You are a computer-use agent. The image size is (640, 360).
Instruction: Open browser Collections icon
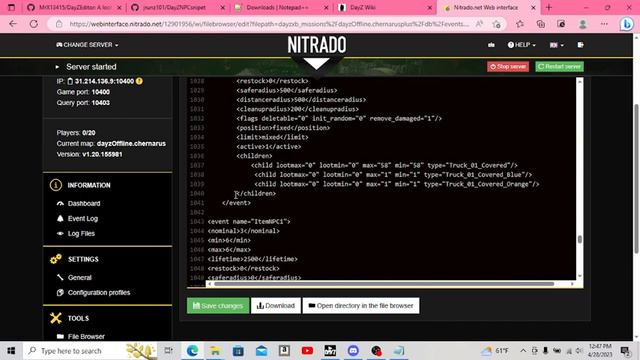click(540, 24)
